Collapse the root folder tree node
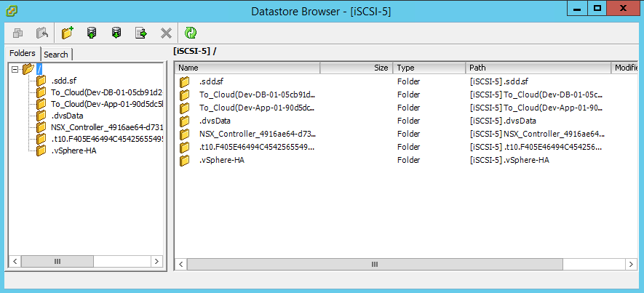 (15, 69)
